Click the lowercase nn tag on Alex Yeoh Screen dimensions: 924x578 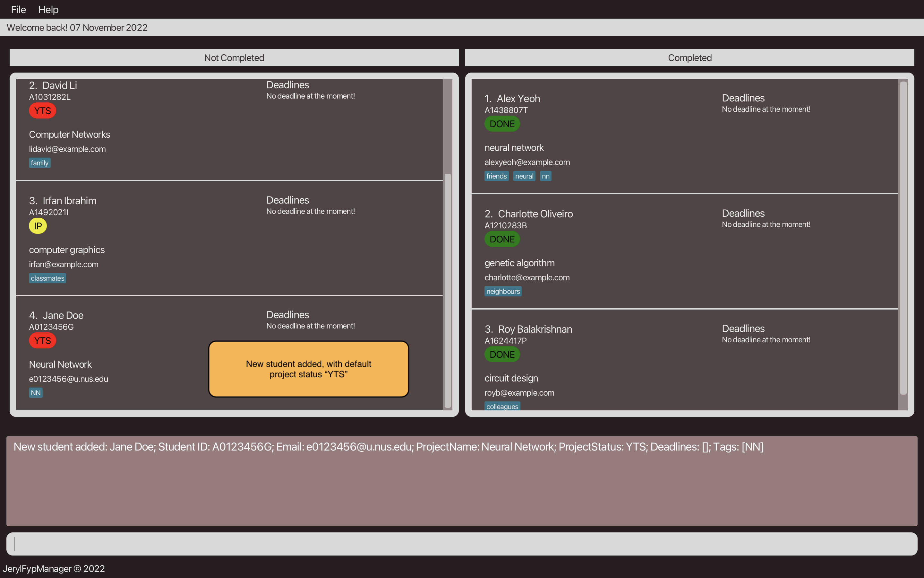(x=546, y=176)
